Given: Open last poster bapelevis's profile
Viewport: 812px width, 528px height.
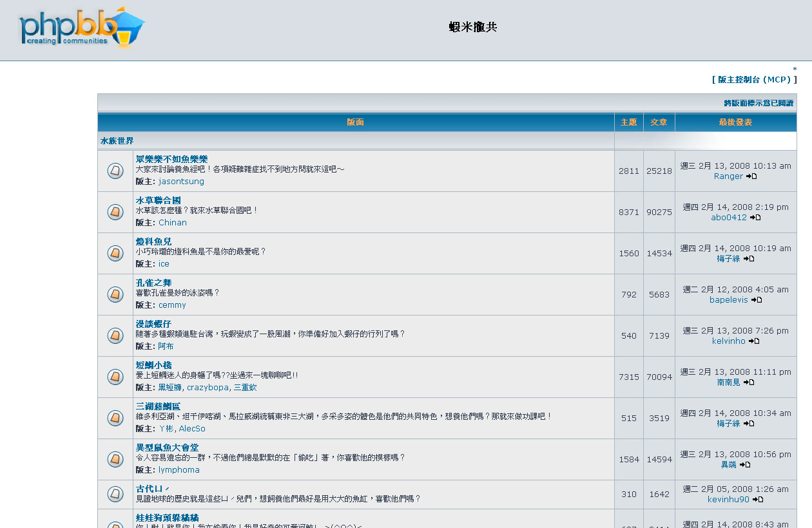Looking at the screenshot, I should pyautogui.click(x=729, y=300).
